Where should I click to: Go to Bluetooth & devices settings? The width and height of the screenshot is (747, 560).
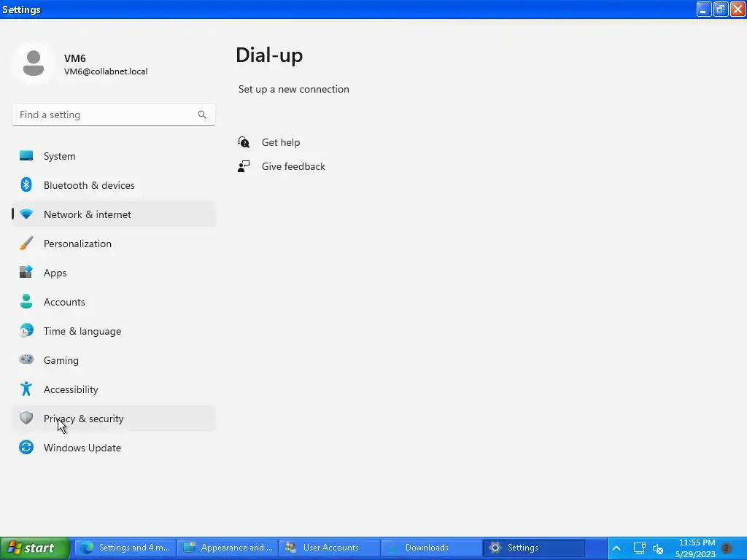[114, 185]
